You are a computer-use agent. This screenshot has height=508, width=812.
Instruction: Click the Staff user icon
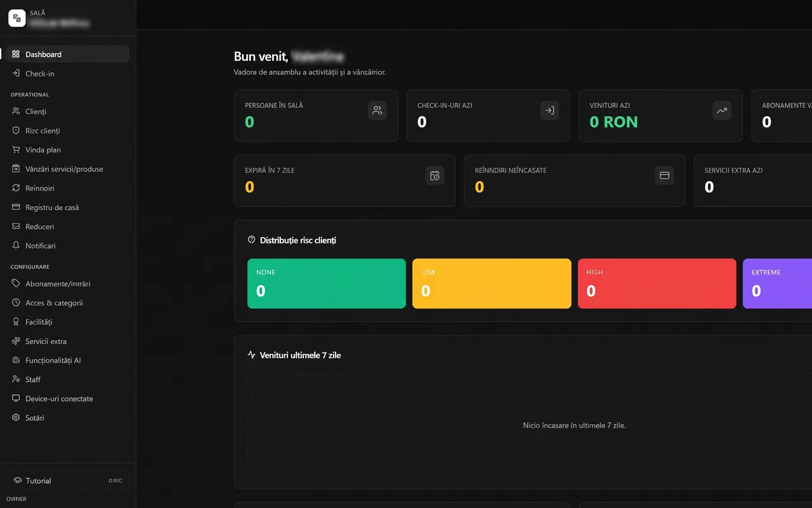tap(16, 379)
